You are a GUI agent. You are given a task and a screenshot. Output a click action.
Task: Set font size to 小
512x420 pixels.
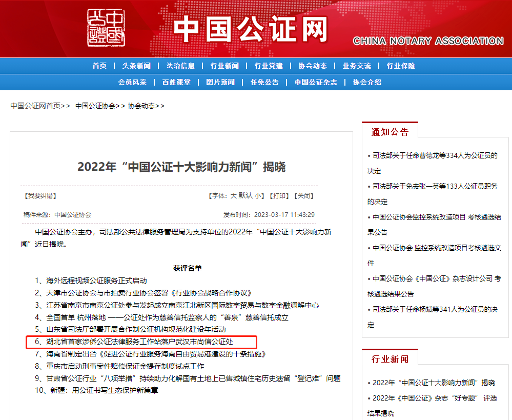258,196
